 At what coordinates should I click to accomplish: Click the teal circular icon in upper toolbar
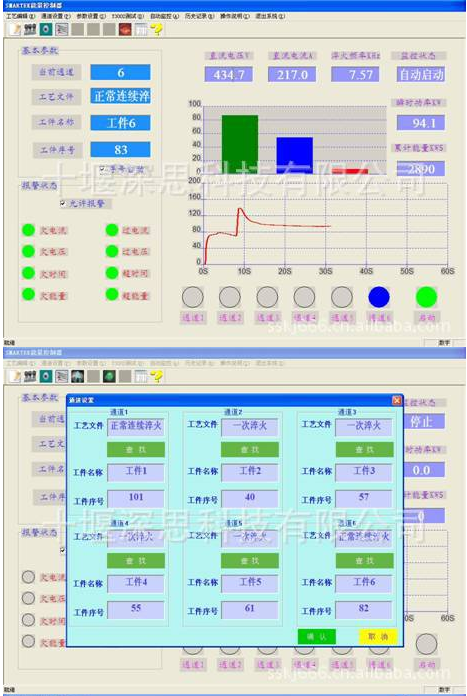[x=46, y=29]
